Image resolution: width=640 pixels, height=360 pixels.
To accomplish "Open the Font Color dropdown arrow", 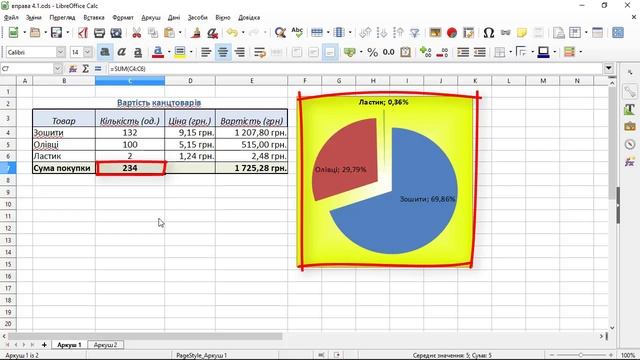I will (x=169, y=52).
